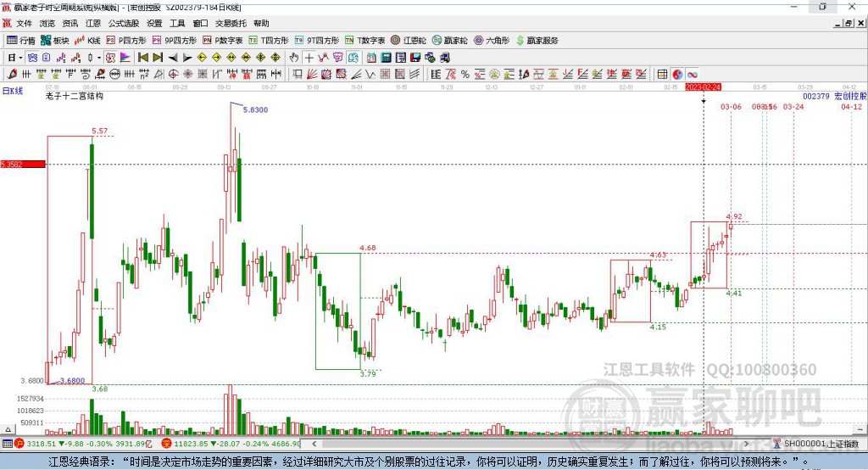Open the 六角形 hexagon tool

pyautogui.click(x=492, y=41)
